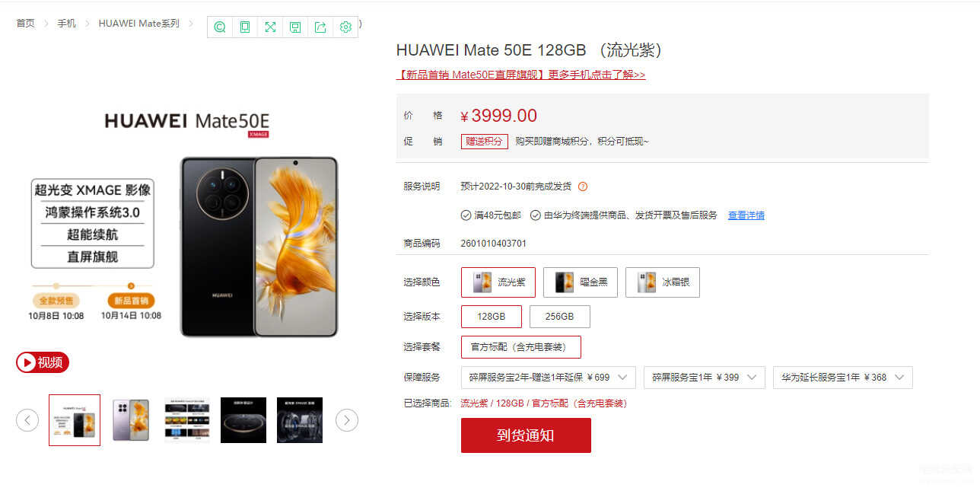Select the 流光紫 color option
Image resolution: width=980 pixels, height=491 pixels.
[498, 282]
